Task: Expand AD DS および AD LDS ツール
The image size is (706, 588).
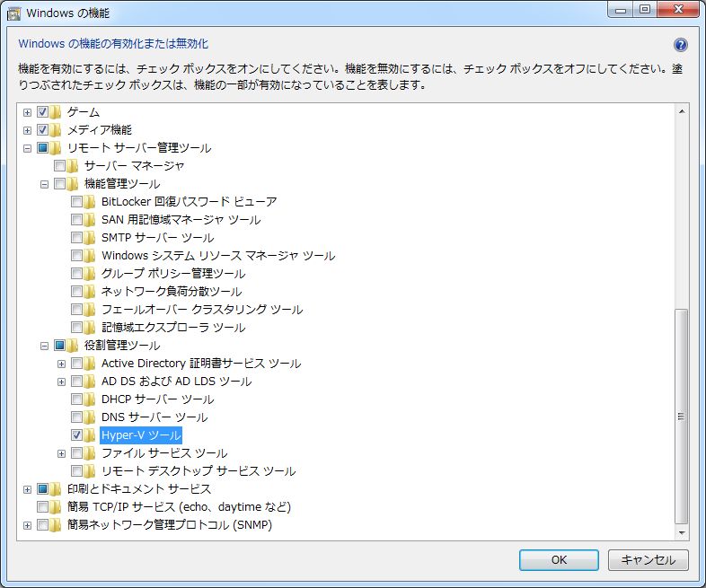Action: click(x=62, y=382)
